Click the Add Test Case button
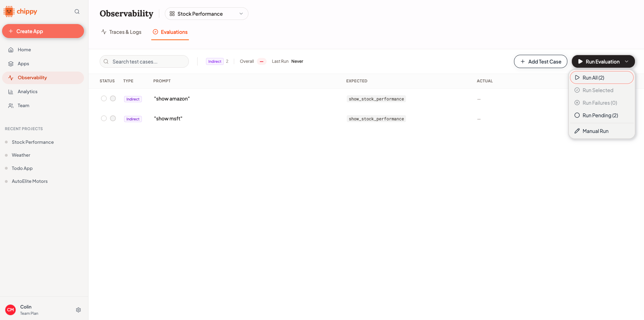This screenshot has width=644, height=320. coord(540,61)
